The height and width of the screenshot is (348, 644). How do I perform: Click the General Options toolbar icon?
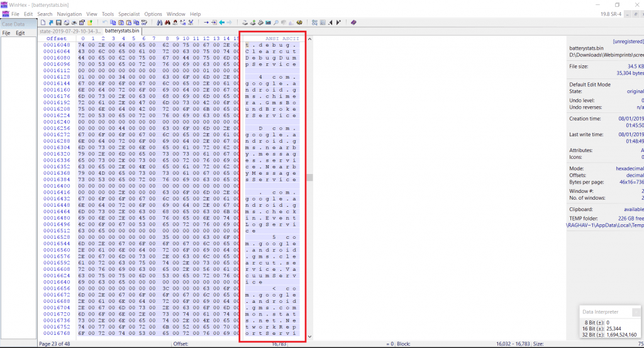pos(314,23)
